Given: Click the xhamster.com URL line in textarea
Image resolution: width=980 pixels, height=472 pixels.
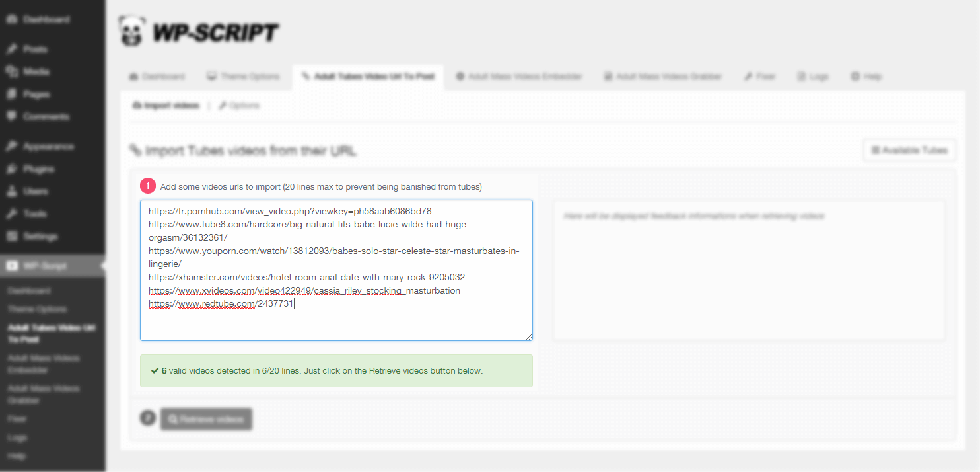Looking at the screenshot, I should point(307,277).
